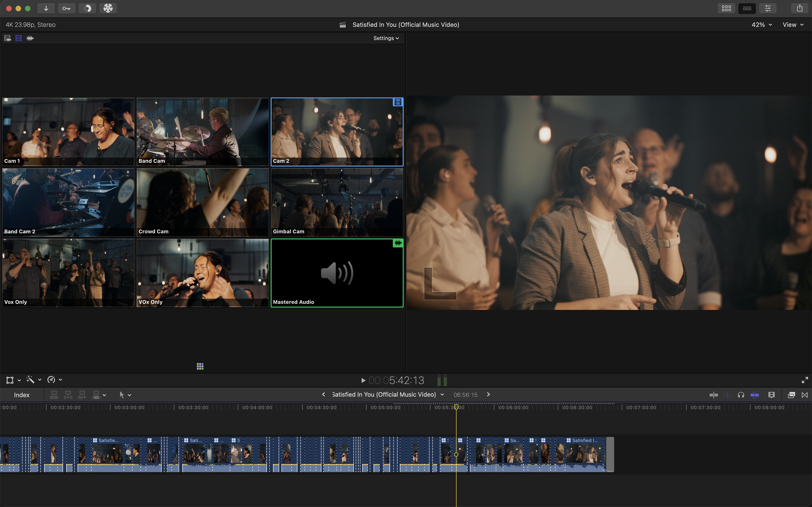812x507 pixels.
Task: Click the Index button
Action: [21, 395]
